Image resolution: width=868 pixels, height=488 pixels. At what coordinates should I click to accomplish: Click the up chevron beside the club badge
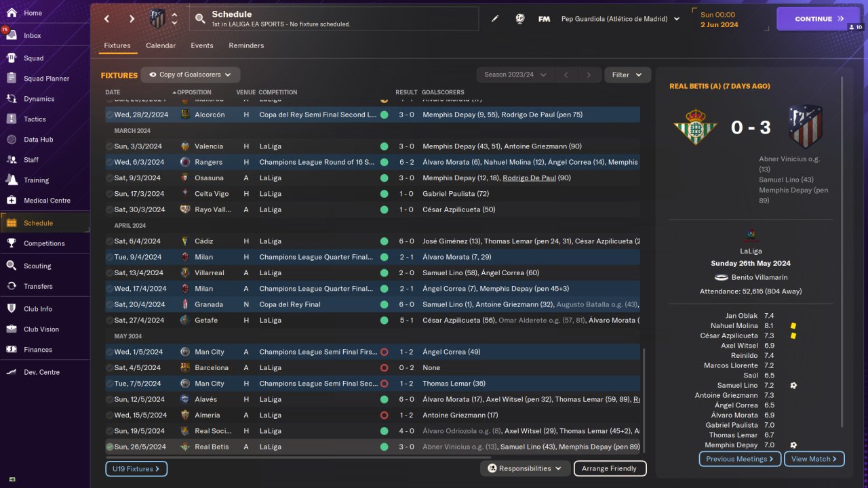point(174,14)
